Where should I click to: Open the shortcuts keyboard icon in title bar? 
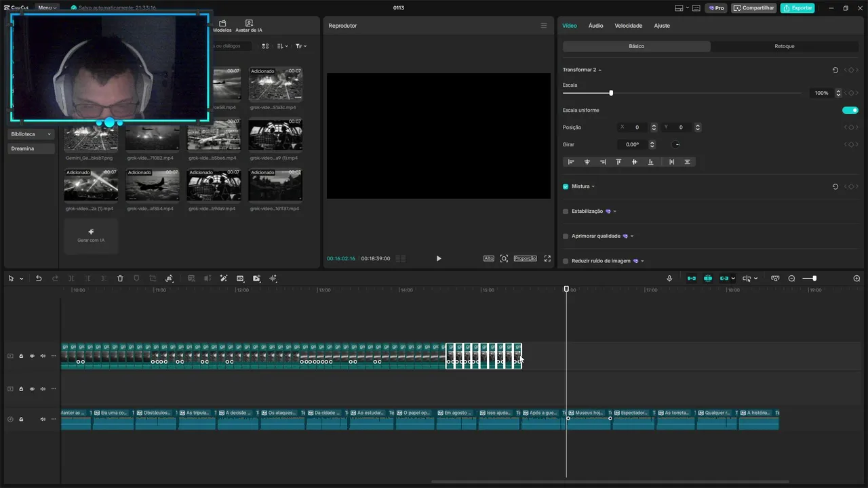click(x=696, y=8)
